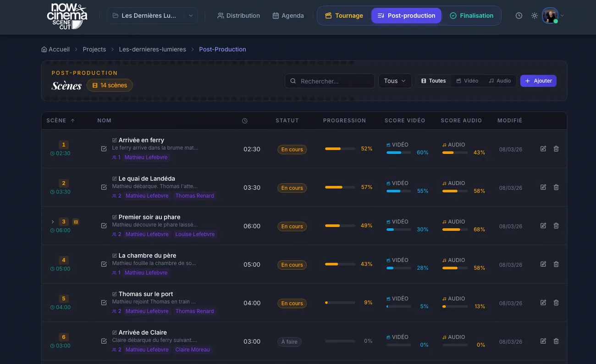Toggle checkbox for Le quai de Landéda
Image resolution: width=596 pixels, height=364 pixels.
[104, 187]
